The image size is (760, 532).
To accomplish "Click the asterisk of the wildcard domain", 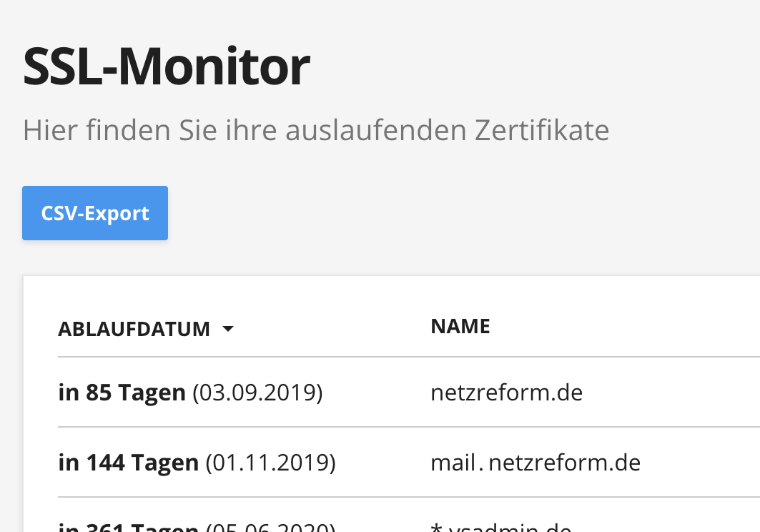I will point(436,528).
